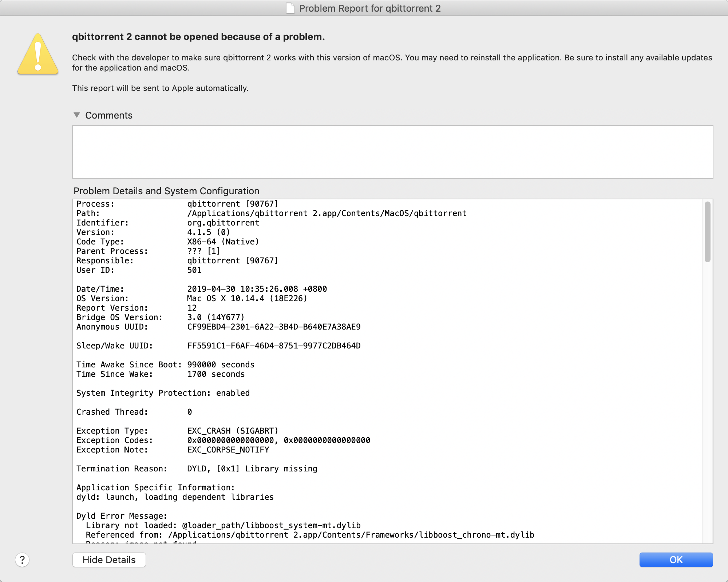Click 'Time Awake Since Boot: 990000 seconds'
This screenshot has width=728, height=582.
pyautogui.click(x=165, y=364)
